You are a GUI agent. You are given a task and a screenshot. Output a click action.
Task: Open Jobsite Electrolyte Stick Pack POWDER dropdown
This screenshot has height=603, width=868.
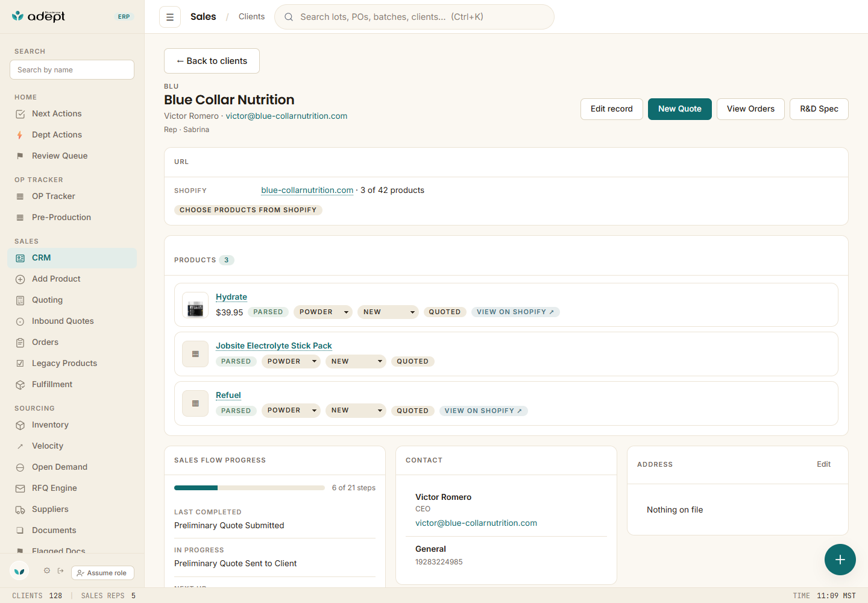click(291, 361)
